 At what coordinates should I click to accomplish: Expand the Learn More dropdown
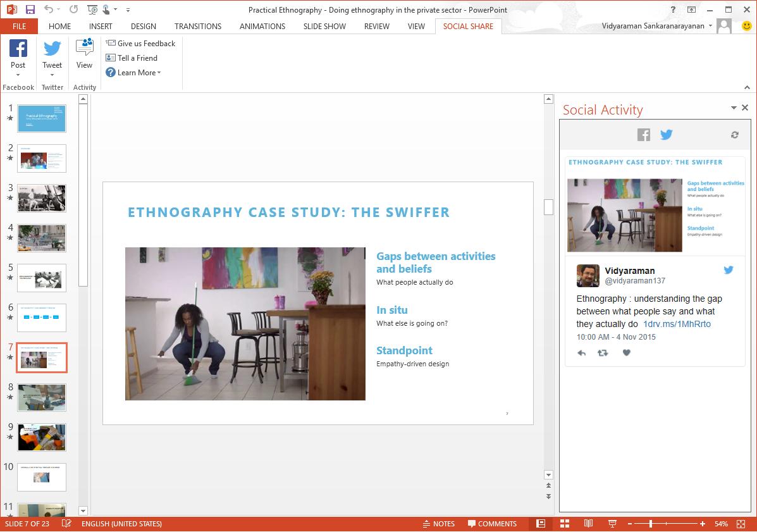tap(133, 72)
